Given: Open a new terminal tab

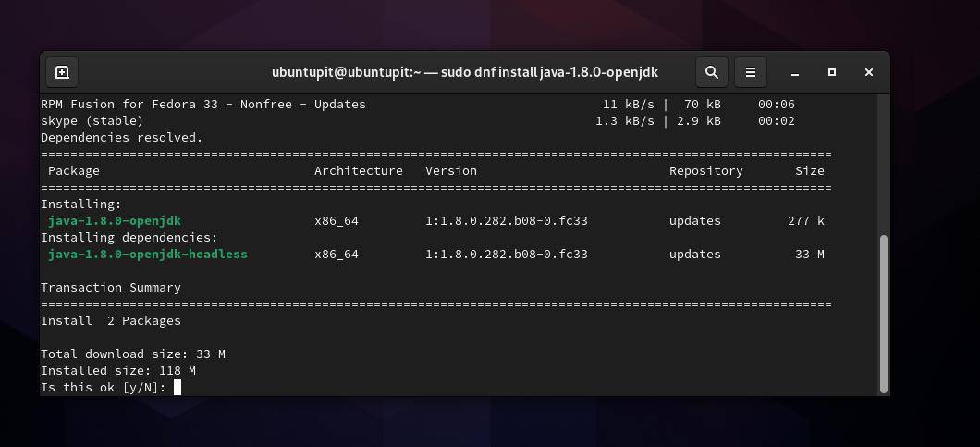Looking at the screenshot, I should tap(62, 72).
